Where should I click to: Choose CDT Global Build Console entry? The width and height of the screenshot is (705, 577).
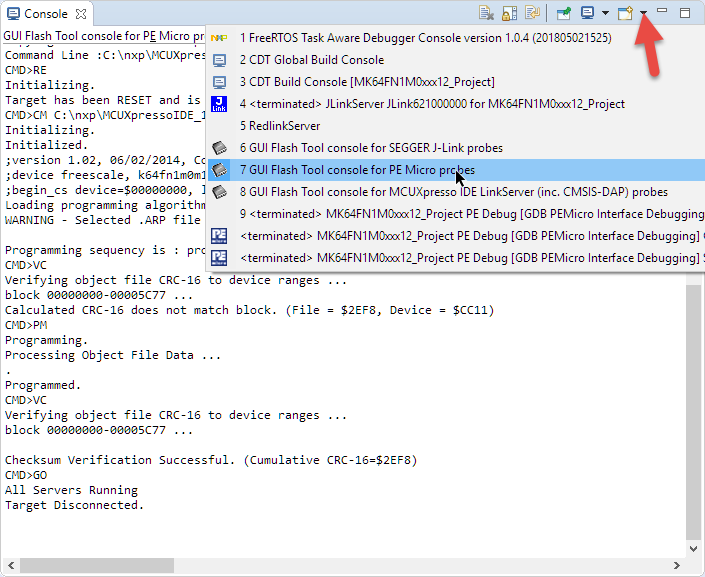tap(311, 60)
